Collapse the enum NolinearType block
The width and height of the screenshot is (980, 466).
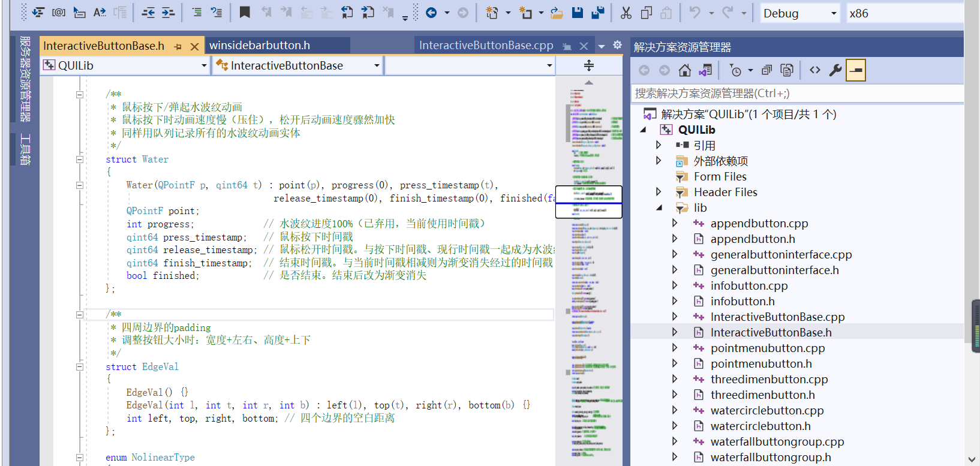point(79,458)
